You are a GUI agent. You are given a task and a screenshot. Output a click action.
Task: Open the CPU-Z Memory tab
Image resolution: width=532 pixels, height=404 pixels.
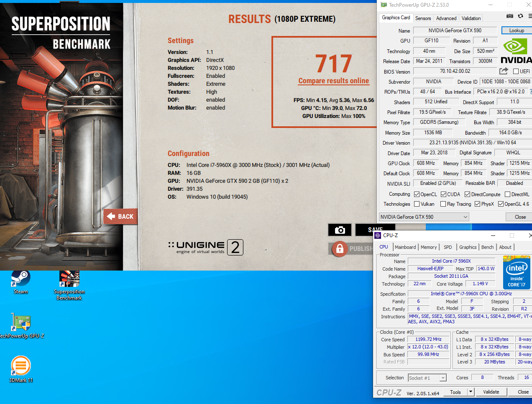[429, 247]
